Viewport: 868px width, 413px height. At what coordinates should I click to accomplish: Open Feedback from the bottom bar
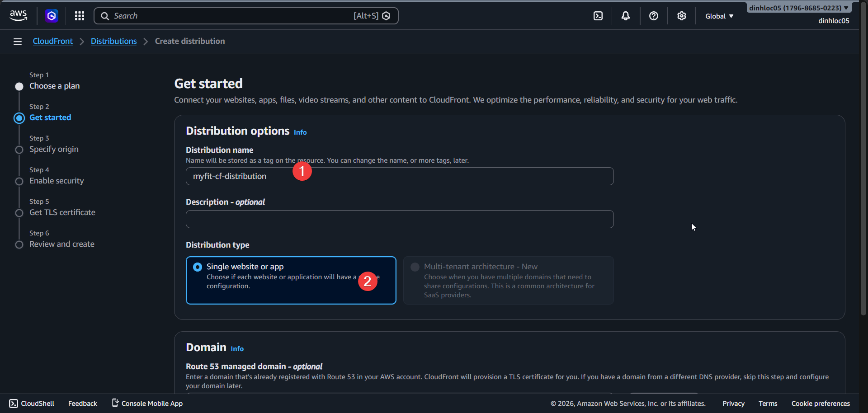[x=82, y=403]
